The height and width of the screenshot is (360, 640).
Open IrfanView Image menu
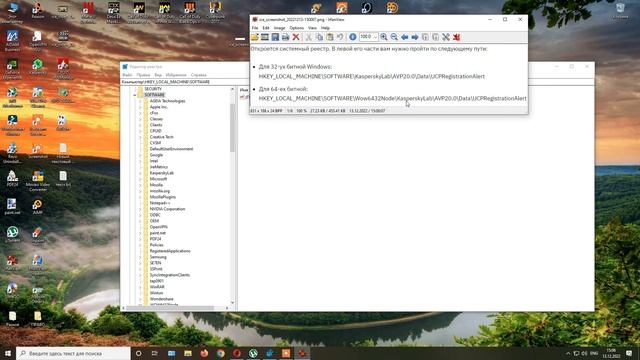coord(279,28)
